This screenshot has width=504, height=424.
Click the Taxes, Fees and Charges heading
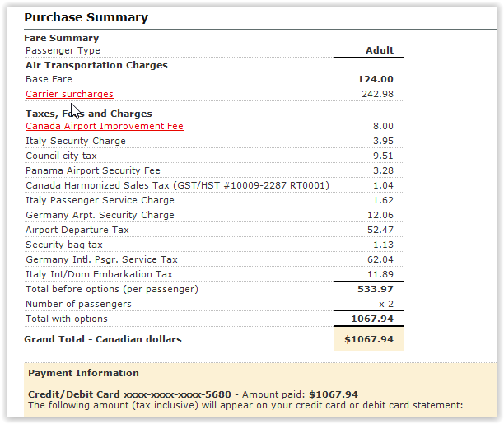click(x=89, y=114)
